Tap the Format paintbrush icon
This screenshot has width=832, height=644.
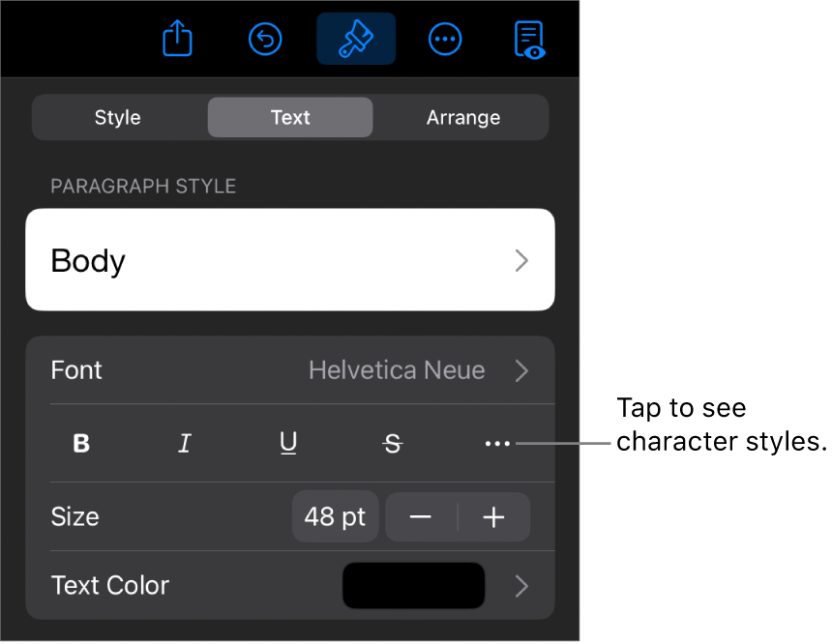point(356,39)
